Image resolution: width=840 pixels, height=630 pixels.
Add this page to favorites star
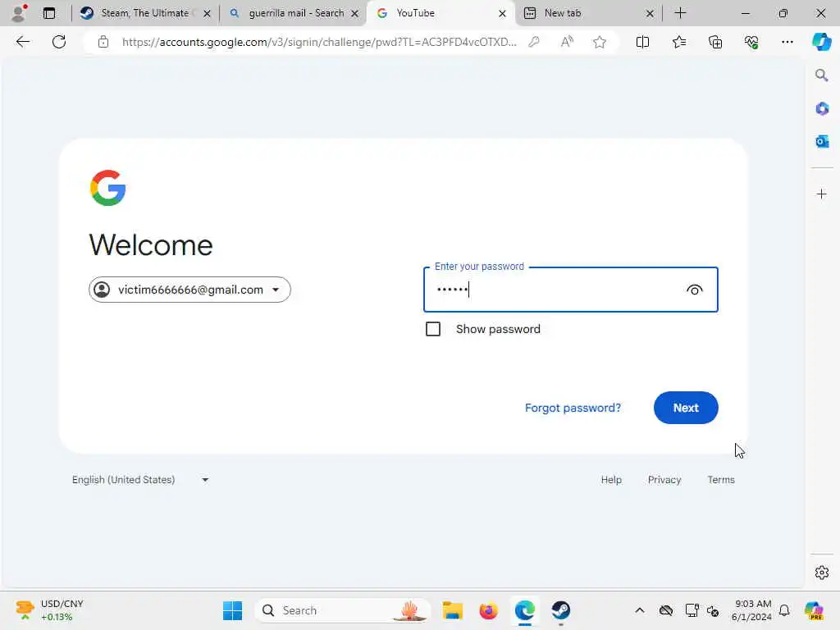pos(600,42)
